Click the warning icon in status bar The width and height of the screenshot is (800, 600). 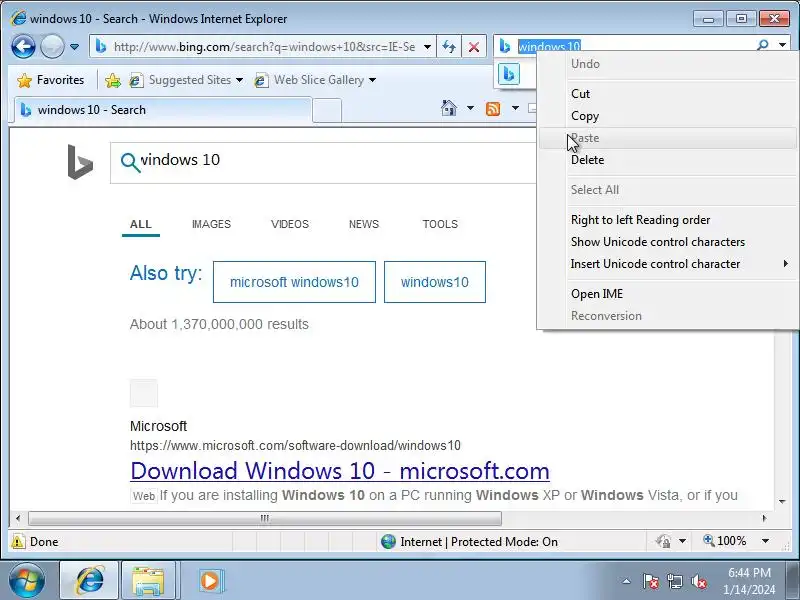pyautogui.click(x=18, y=541)
